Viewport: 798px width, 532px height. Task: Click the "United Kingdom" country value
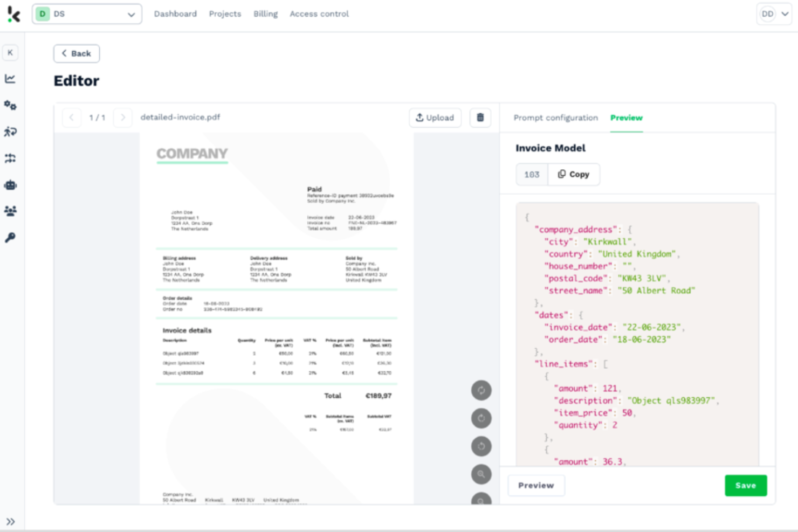pyautogui.click(x=636, y=254)
